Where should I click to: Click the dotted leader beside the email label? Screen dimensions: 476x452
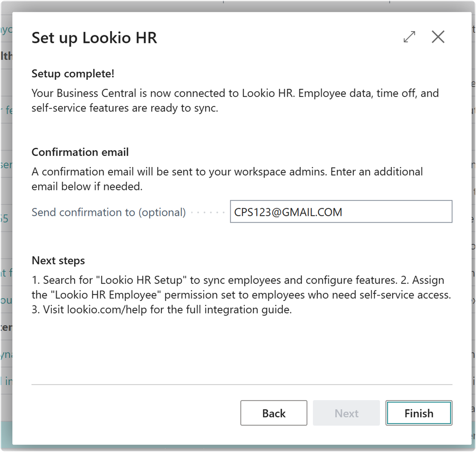208,212
